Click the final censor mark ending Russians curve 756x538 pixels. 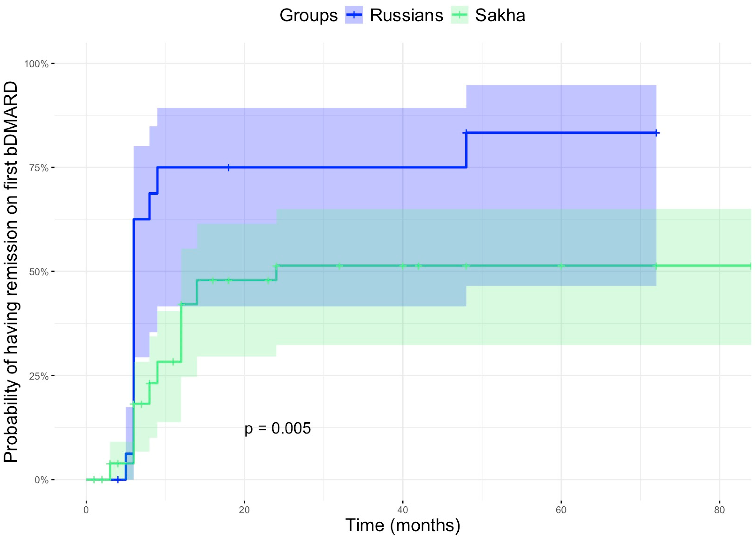[656, 133]
